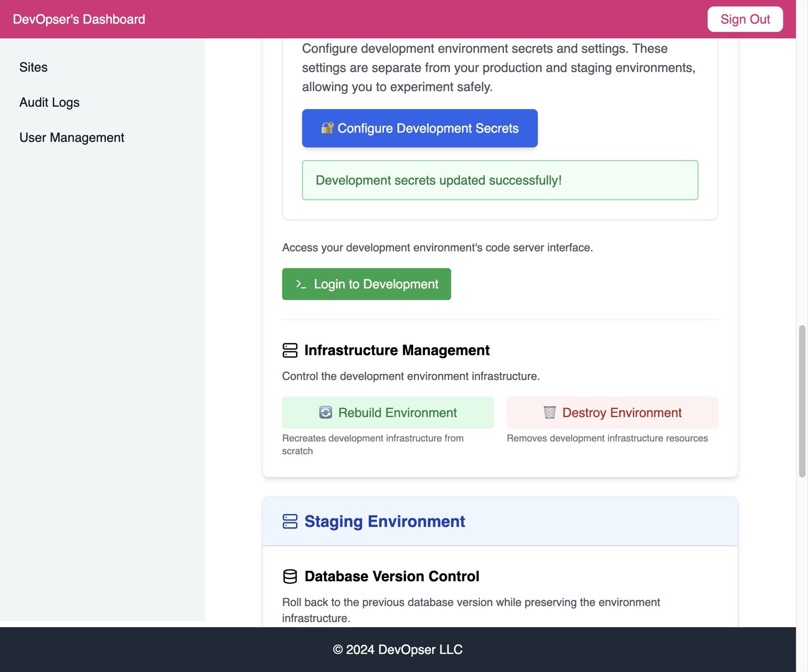Click the trash can icon on Destroy Environment
Viewport: 808px width, 672px height.
pyautogui.click(x=549, y=412)
